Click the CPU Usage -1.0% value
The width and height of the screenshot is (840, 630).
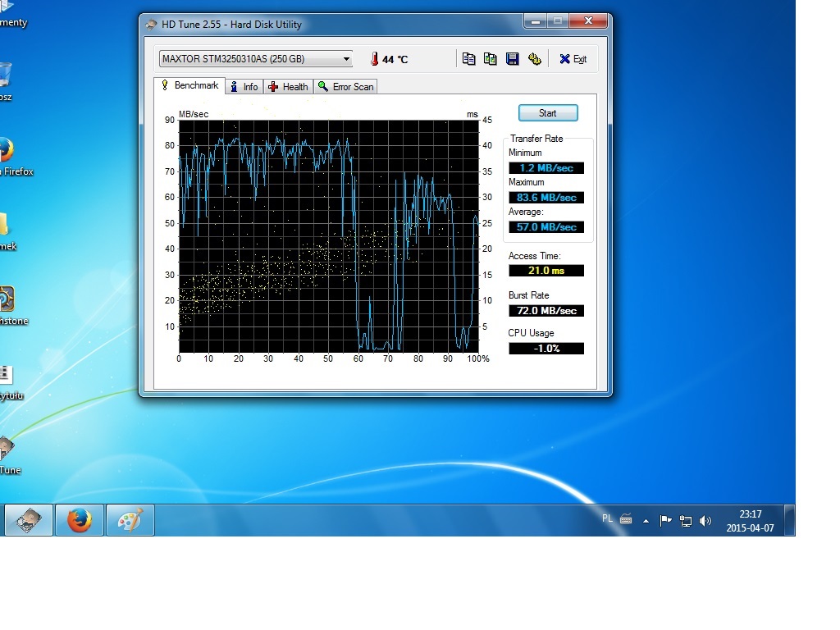546,348
